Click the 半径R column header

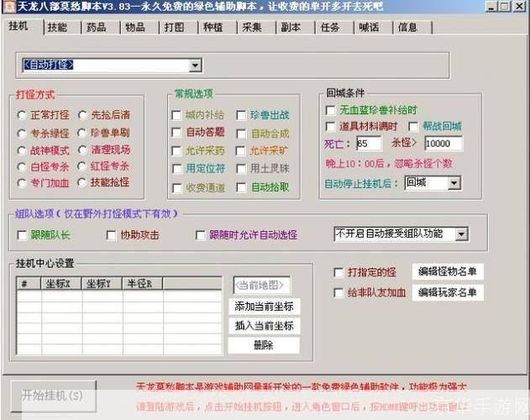tap(142, 284)
